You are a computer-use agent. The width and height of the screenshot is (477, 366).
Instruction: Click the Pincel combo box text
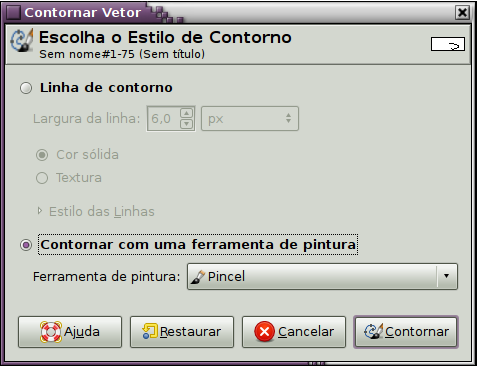tap(226, 276)
